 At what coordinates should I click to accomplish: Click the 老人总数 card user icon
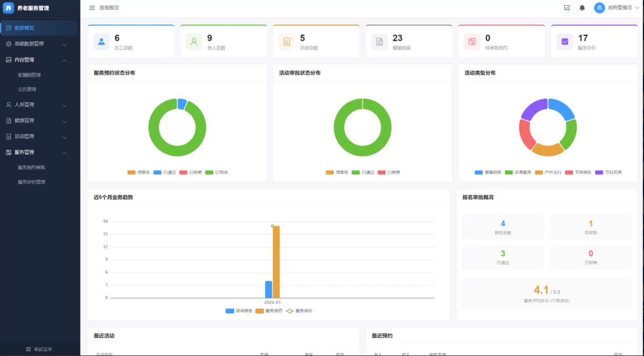pos(194,41)
